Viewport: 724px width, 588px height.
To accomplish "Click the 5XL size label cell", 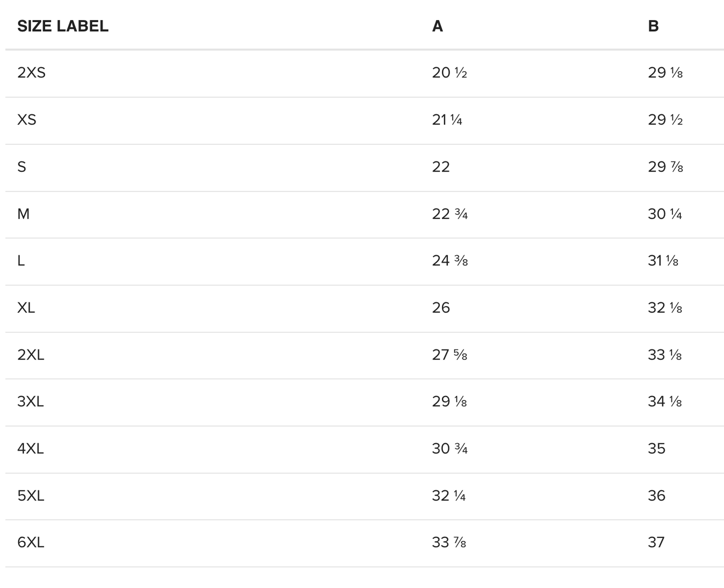I will [31, 496].
